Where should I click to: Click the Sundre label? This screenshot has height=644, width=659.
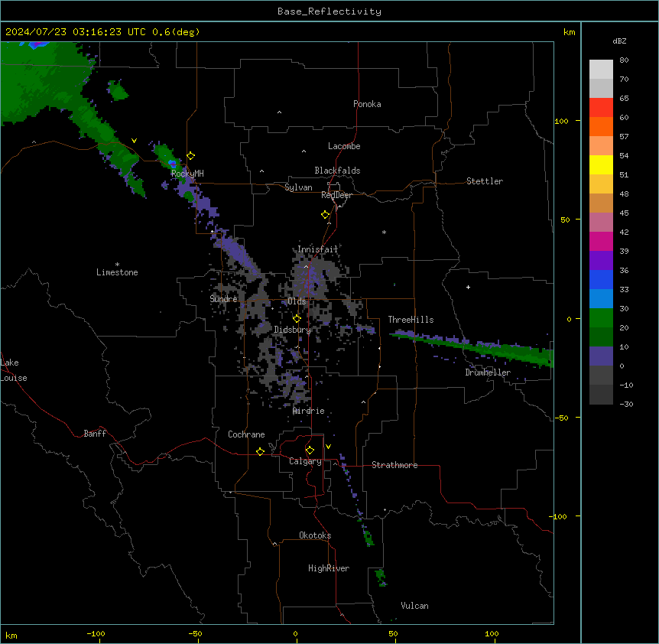click(223, 299)
